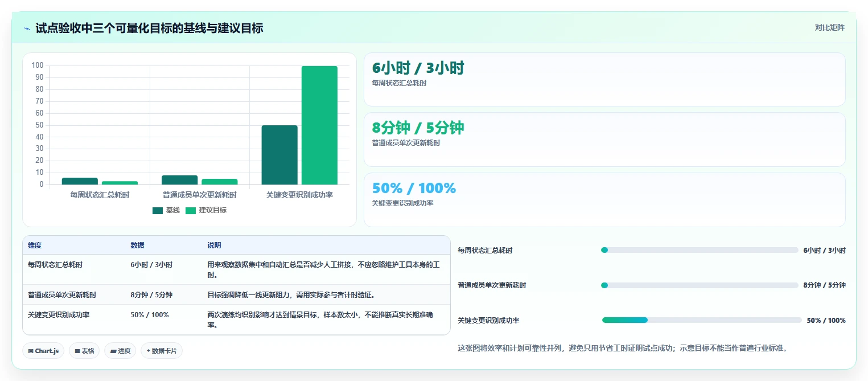Toggle the 建议目标 legend item in the chart
The height and width of the screenshot is (381, 868).
point(206,210)
